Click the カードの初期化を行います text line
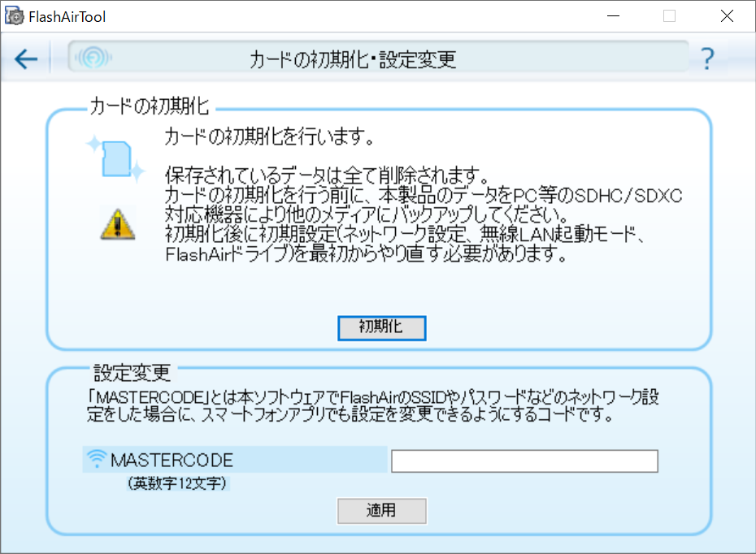Viewport: 756px width, 554px height. click(269, 136)
